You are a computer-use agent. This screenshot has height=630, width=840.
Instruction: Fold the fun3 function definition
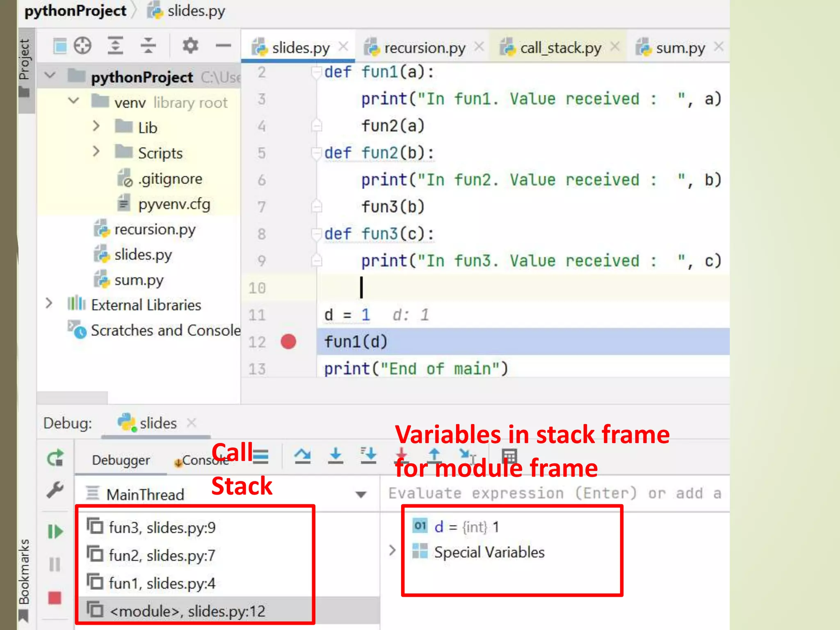click(x=316, y=234)
